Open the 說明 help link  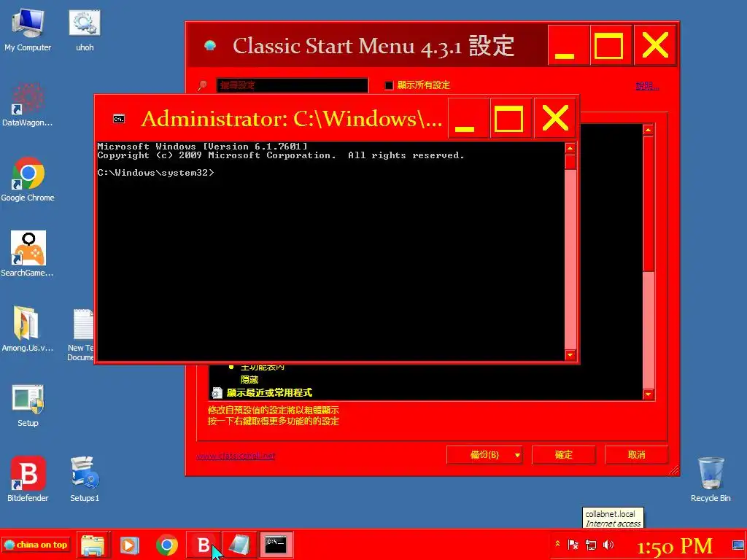648,86
